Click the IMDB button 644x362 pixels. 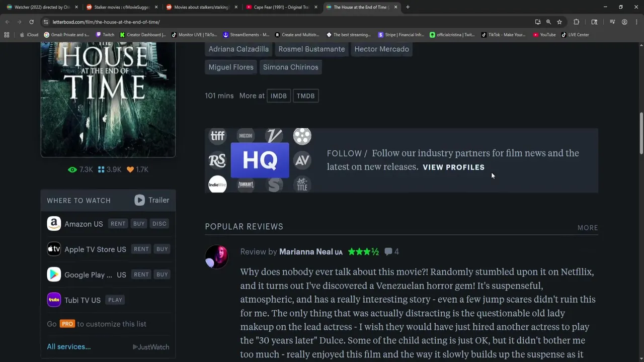point(278,96)
